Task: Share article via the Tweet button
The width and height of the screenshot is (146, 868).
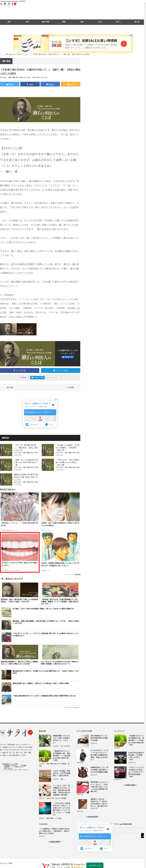Action: tap(10, 84)
